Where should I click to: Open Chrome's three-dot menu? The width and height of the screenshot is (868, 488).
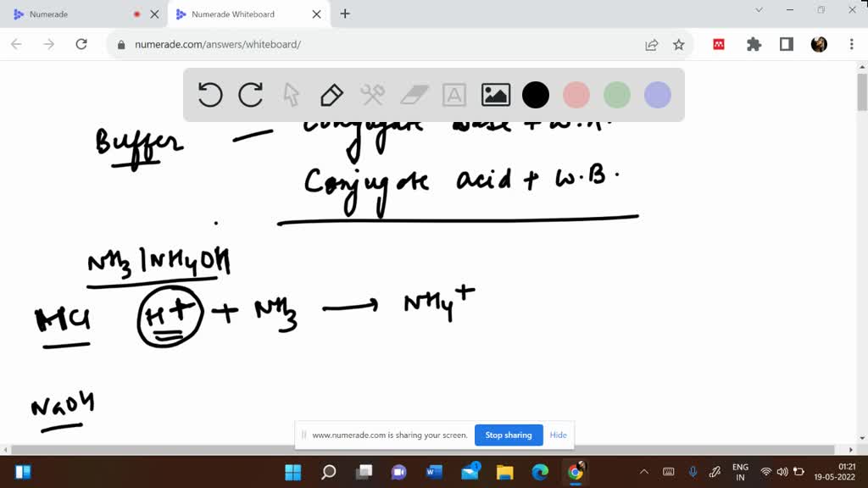pos(850,45)
